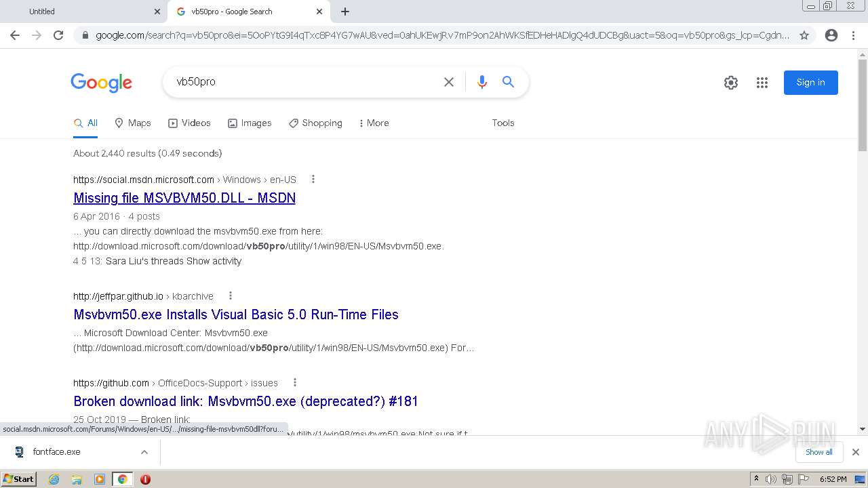Image resolution: width=868 pixels, height=488 pixels.
Task: Click the vb50pro search input box
Action: tap(305, 82)
